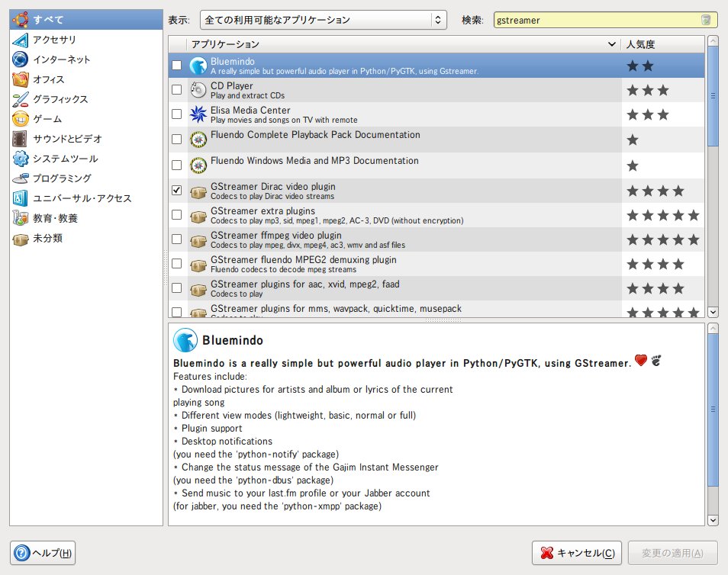Click the Bluemindo app icon in list
The image size is (728, 575).
198,66
